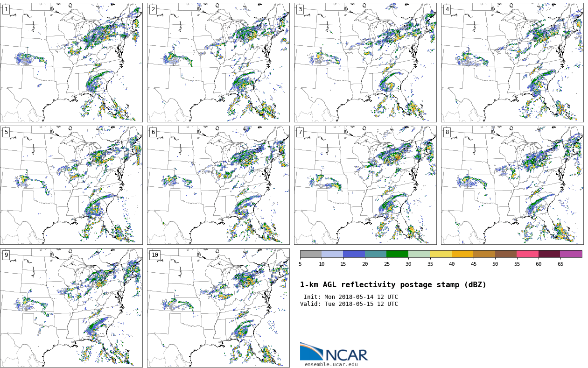This screenshot has width=588, height=368.
Task: Click the 1-km AGL reflectivity title
Action: [x=393, y=285]
